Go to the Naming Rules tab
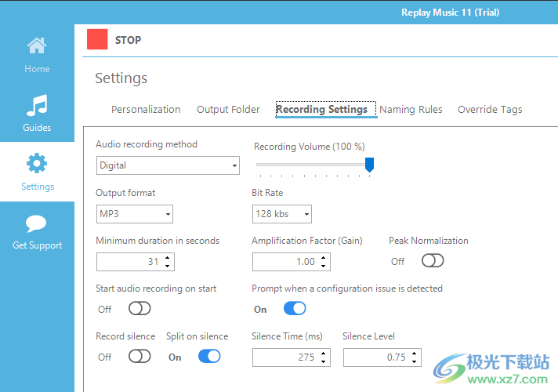The height and width of the screenshot is (392, 558). 411,109
